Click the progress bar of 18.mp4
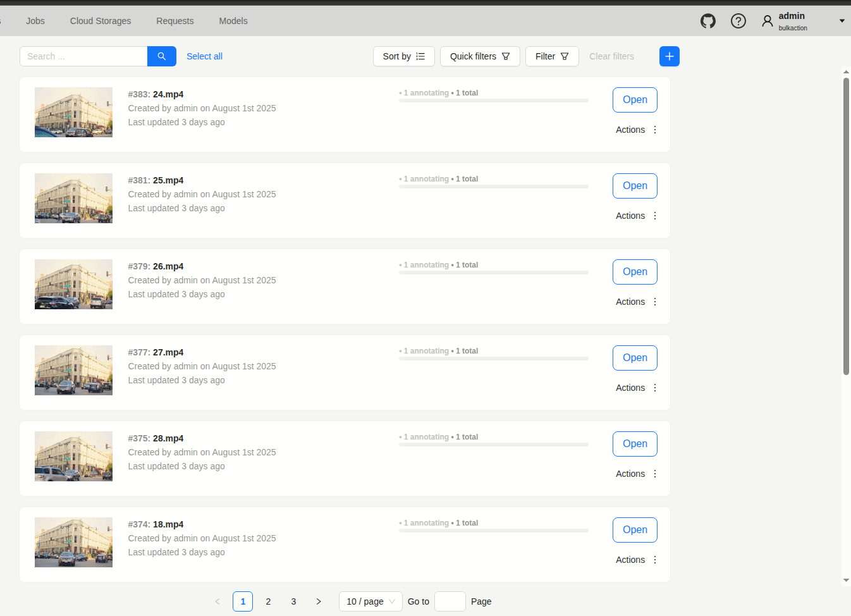 coord(494,531)
